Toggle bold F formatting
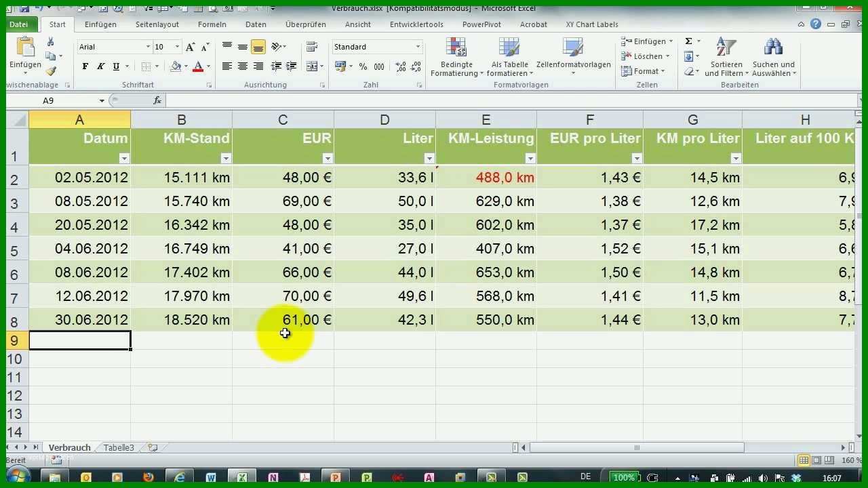868x488 pixels. pyautogui.click(x=85, y=66)
